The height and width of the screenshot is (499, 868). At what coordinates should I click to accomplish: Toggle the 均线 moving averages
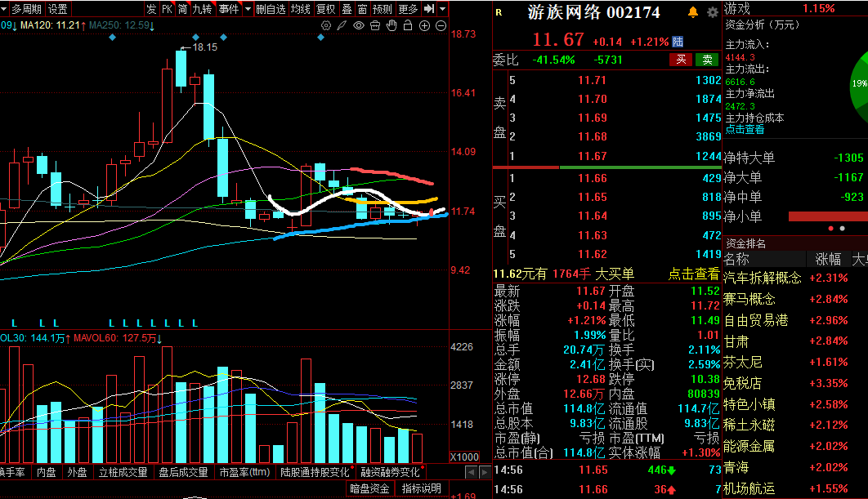point(301,9)
